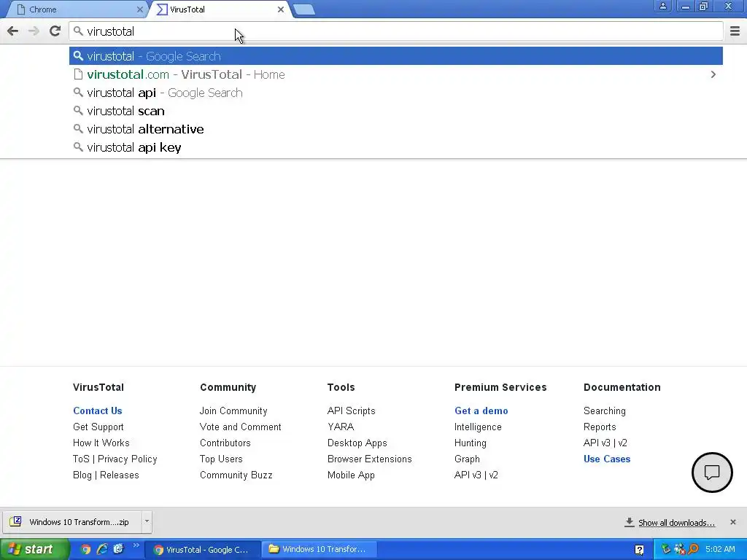
Task: Click the address bar containing virustotal
Action: (396, 31)
